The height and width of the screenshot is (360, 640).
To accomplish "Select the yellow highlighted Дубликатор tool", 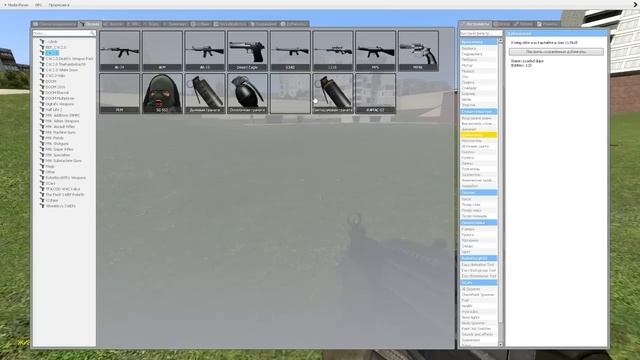I will pyautogui.click(x=478, y=135).
